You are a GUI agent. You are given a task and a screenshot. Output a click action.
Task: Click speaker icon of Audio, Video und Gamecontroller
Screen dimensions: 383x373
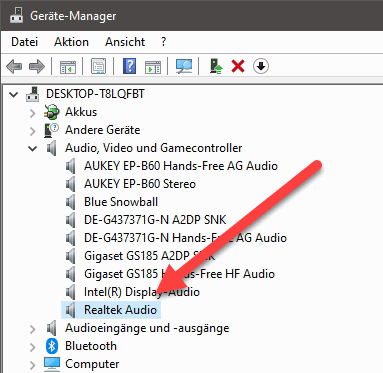point(51,148)
